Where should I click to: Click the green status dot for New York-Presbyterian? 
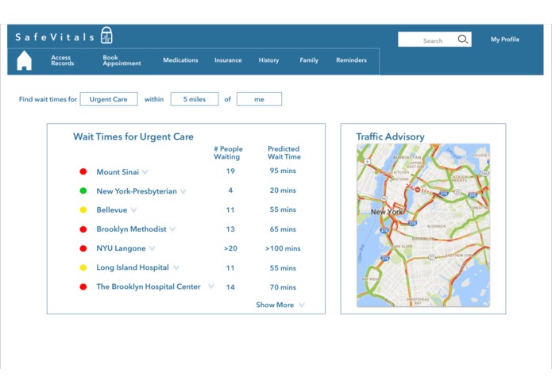[x=83, y=191]
